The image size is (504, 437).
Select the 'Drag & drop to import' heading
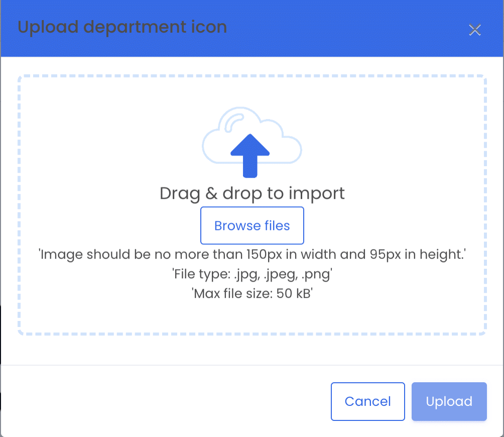point(252,193)
